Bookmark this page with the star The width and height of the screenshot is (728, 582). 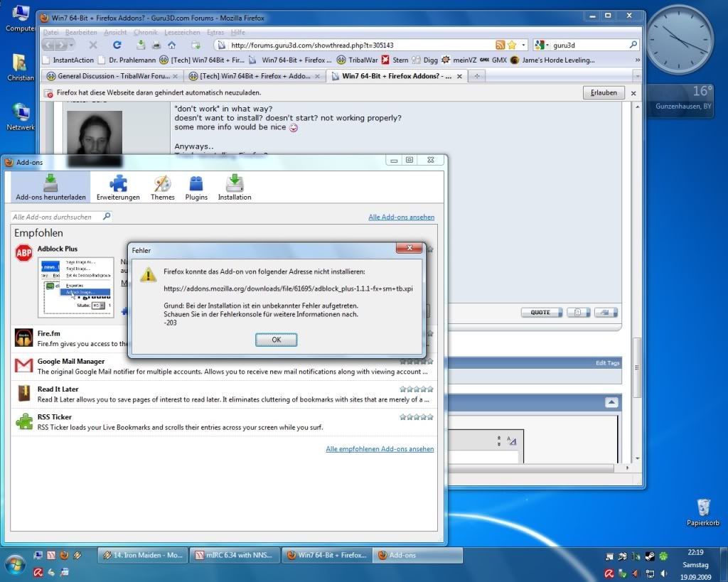click(512, 45)
